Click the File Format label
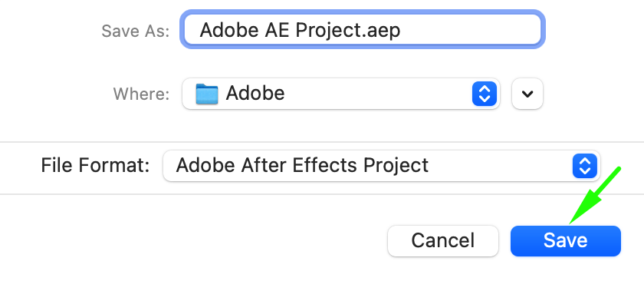644x281 pixels. click(95, 166)
